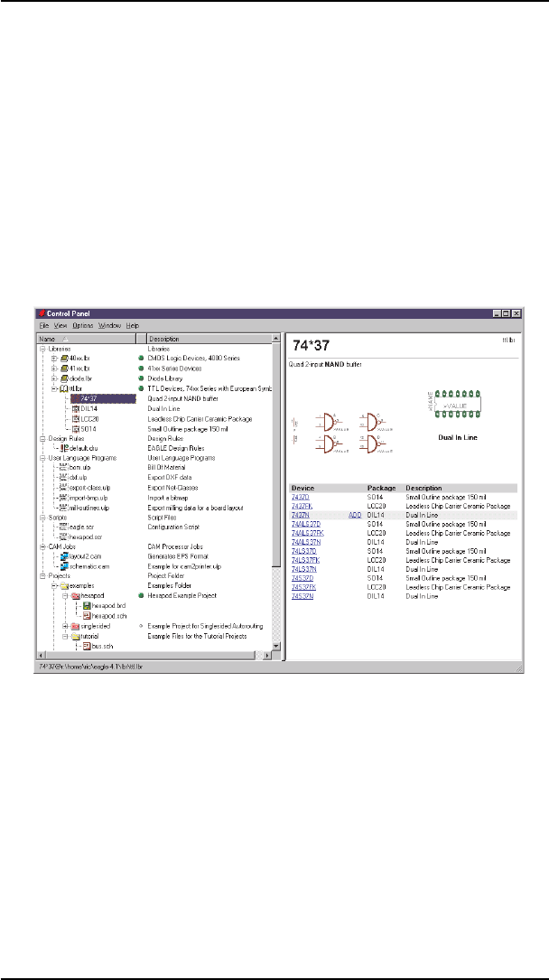Collapse the CAM Jobs branch
Screen dimensions: 549x980
coord(42,546)
